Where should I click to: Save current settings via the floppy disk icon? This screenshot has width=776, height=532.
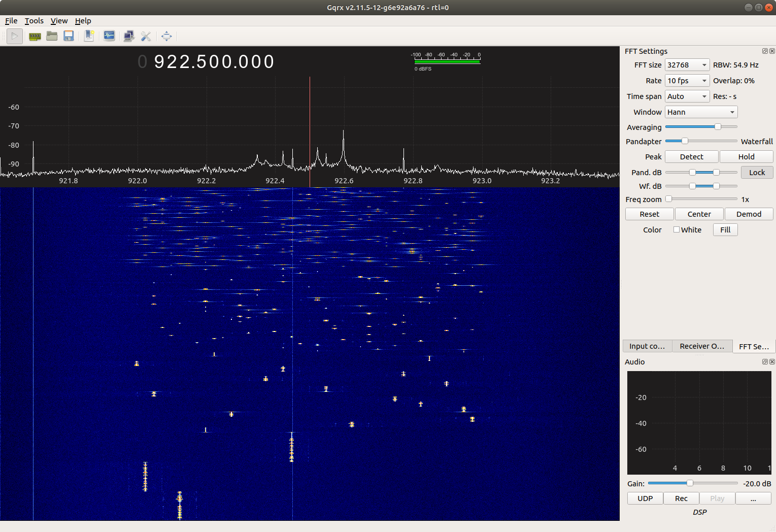coord(69,36)
